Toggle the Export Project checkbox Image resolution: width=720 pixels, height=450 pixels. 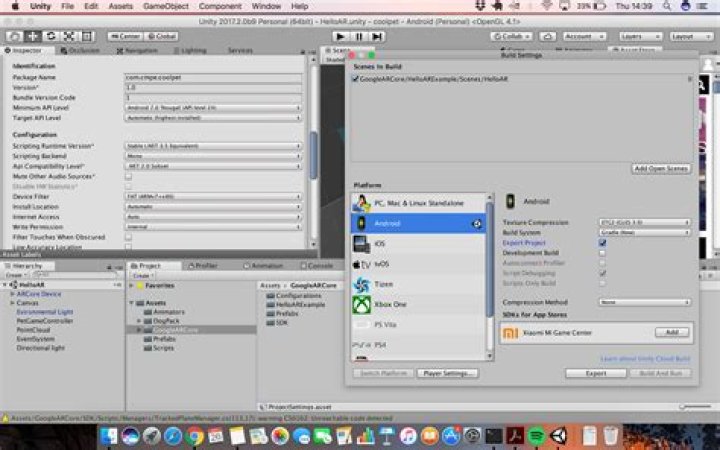tap(602, 242)
